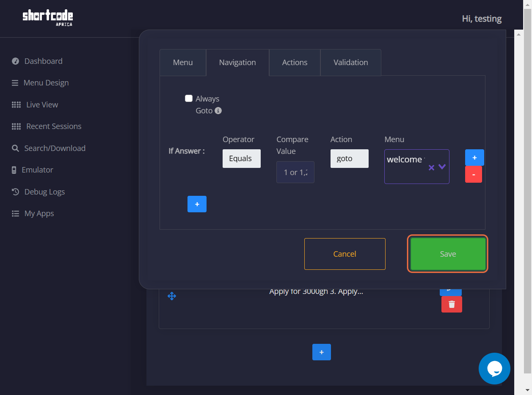Click the Hi, testing user greeting

[482, 19]
